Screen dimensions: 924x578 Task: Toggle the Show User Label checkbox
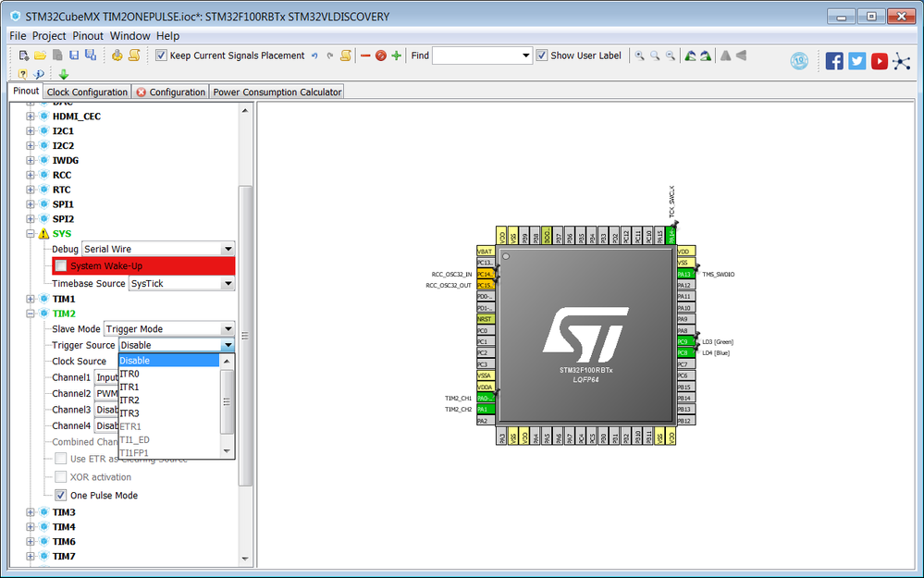542,55
